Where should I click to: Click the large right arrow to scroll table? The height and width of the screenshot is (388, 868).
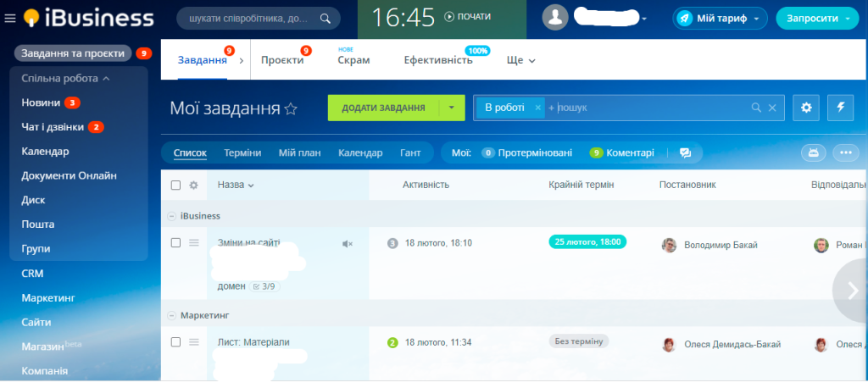pyautogui.click(x=853, y=291)
